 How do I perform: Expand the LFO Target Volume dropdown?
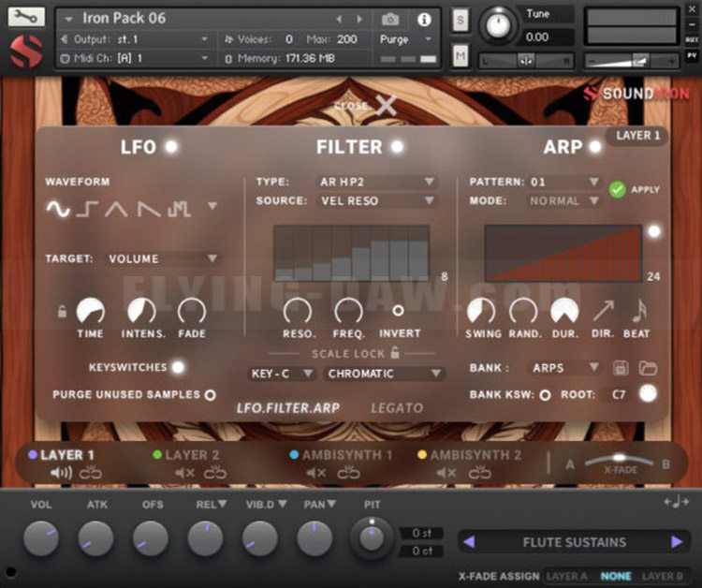163,258
